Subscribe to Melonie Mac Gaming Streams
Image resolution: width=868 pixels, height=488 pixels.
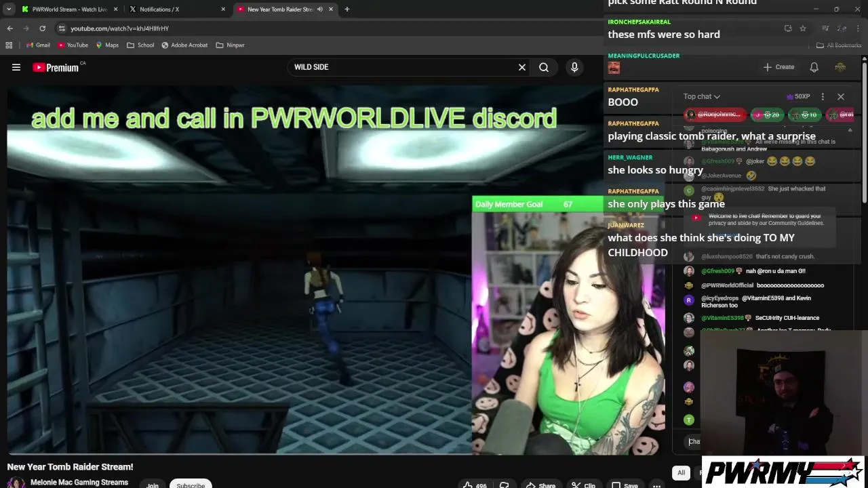191,485
